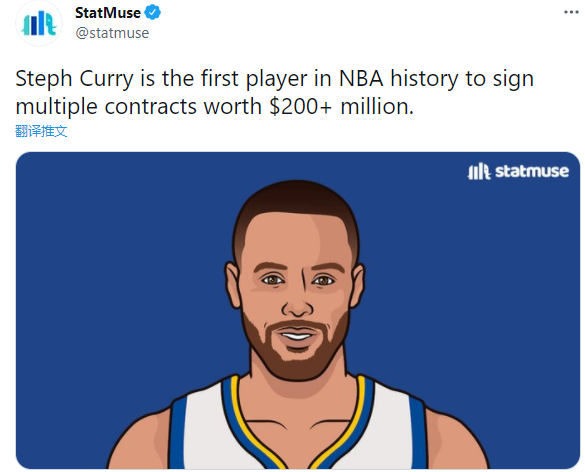Open the @statmuse handle link

coord(112,33)
